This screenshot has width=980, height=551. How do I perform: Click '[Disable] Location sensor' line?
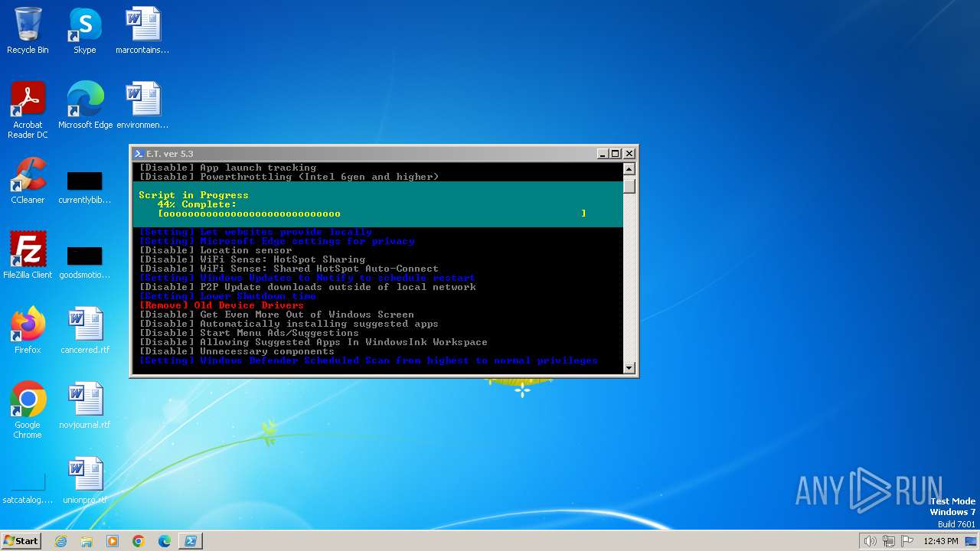215,250
